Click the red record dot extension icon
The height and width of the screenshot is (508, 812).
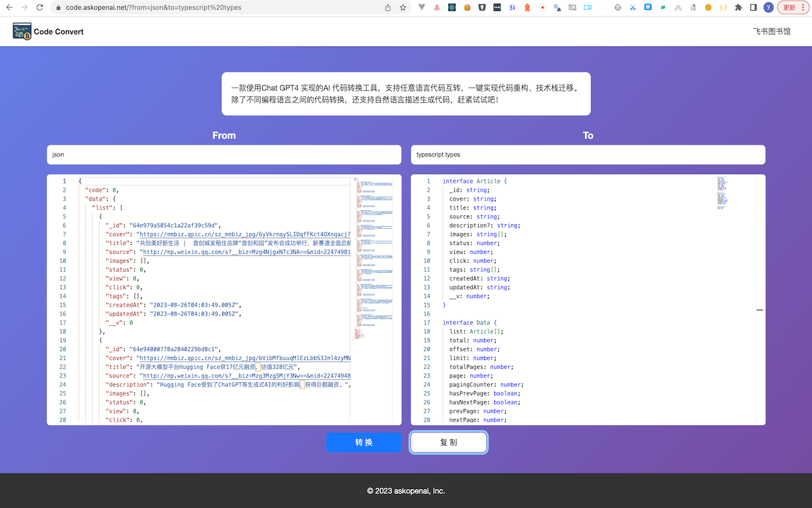(x=542, y=8)
